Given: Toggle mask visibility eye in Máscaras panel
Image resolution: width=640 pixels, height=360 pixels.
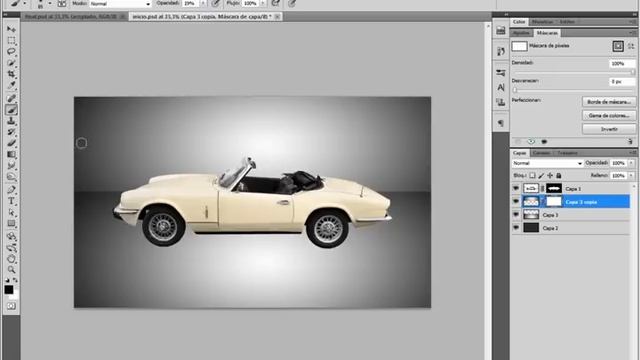Looking at the screenshot, I should (531, 142).
